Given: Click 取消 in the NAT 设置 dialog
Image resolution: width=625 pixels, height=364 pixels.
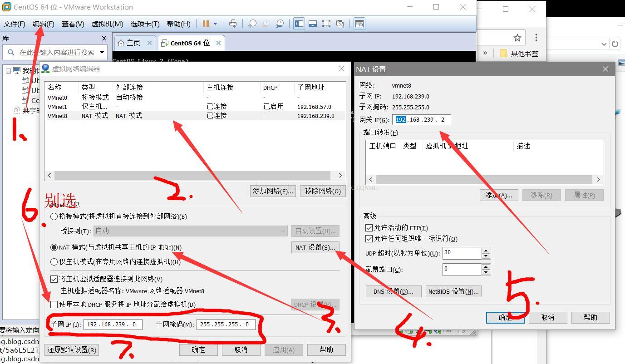Looking at the screenshot, I should point(548,317).
